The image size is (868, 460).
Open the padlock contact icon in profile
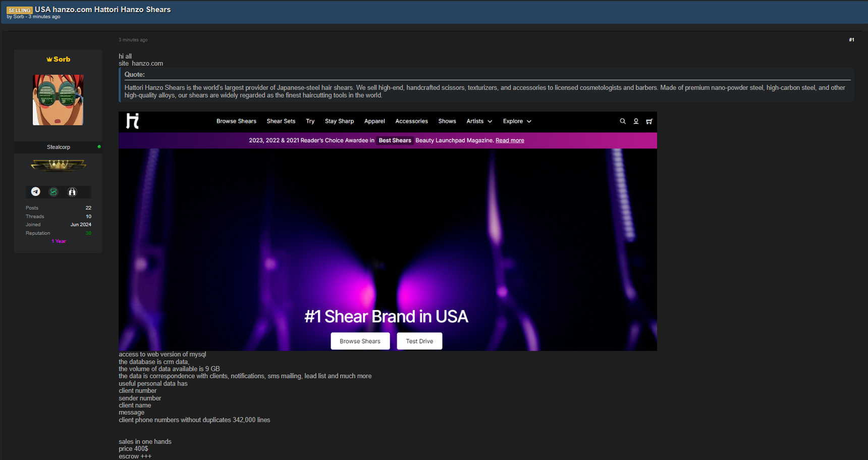click(x=72, y=192)
